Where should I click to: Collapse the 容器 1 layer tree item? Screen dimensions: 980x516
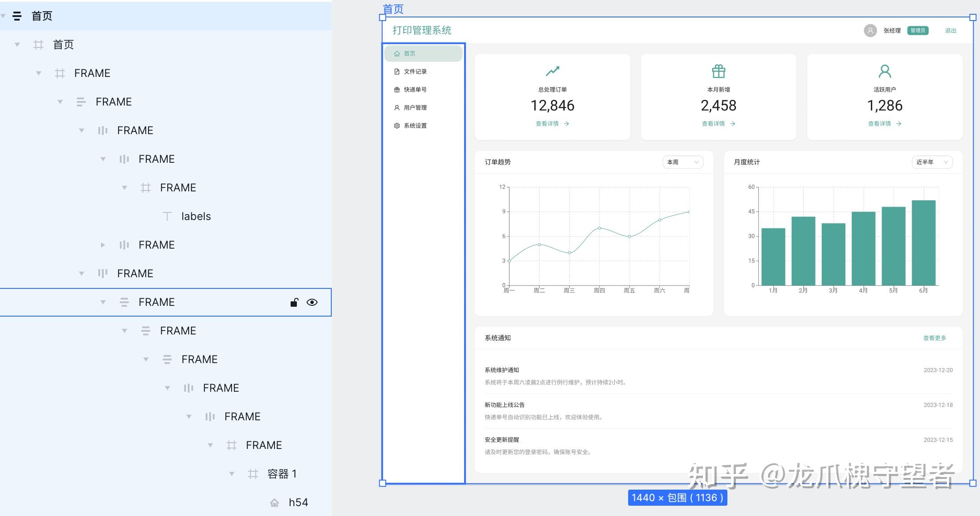coord(232,474)
